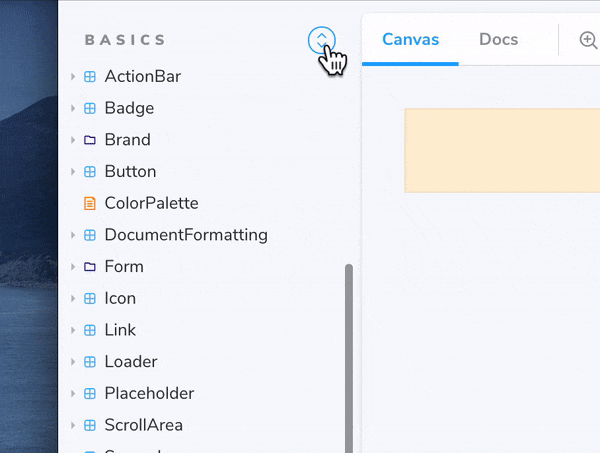Click the Loader component grid icon
600x453 pixels.
point(90,362)
